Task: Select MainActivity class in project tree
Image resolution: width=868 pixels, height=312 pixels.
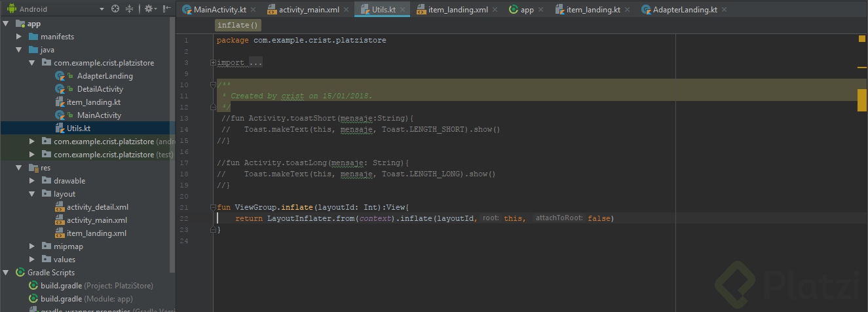Action: 99,115
